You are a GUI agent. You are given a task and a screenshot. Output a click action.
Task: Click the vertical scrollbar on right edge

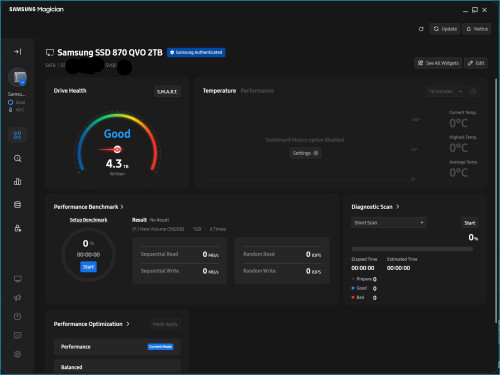tap(496, 200)
